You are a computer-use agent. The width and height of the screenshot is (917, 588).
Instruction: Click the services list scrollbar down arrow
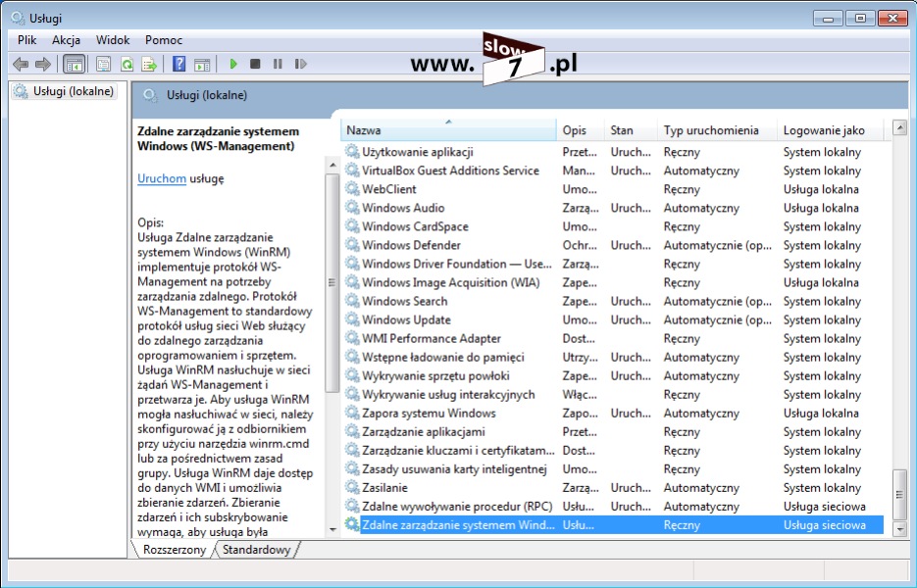click(899, 529)
